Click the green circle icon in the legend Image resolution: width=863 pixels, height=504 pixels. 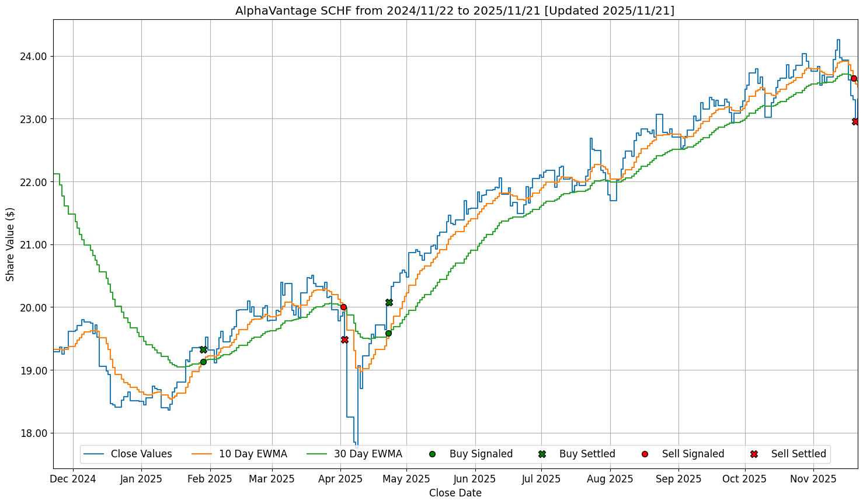click(432, 454)
